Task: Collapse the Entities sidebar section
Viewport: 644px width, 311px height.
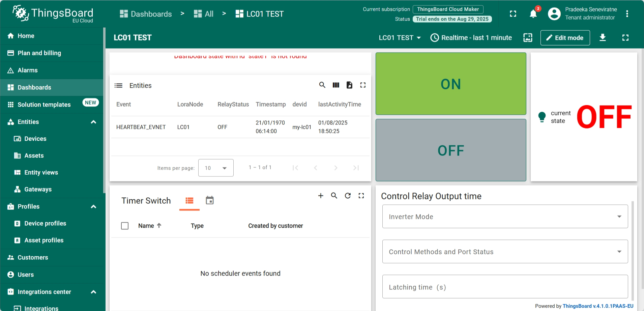Action: [x=94, y=122]
